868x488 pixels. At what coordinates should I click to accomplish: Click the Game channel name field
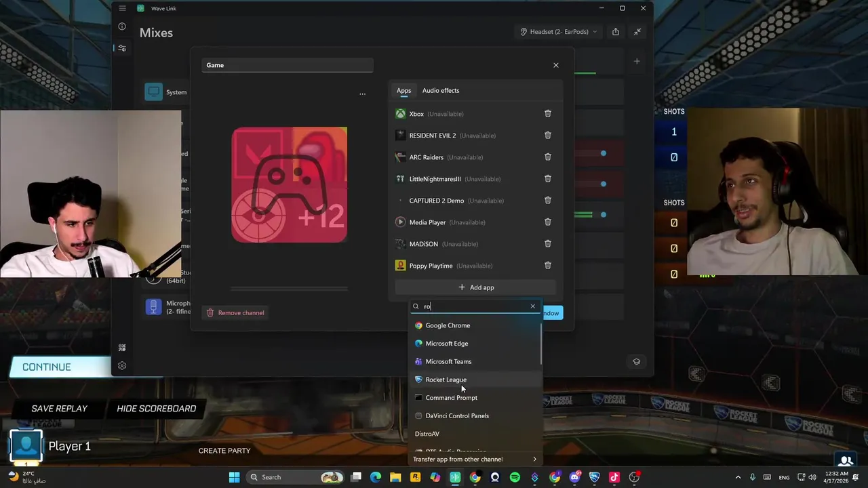click(288, 65)
